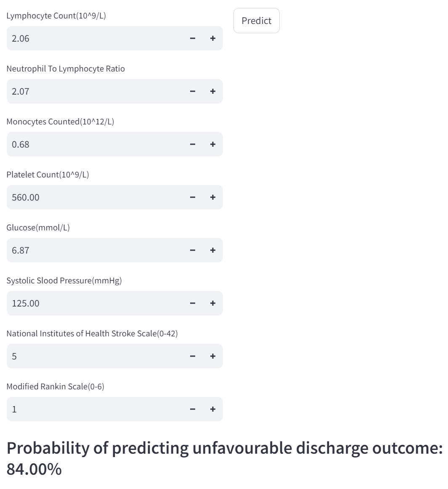The height and width of the screenshot is (489, 448).
Task: Step down the Systolic Blood Pressure
Action: tap(193, 303)
